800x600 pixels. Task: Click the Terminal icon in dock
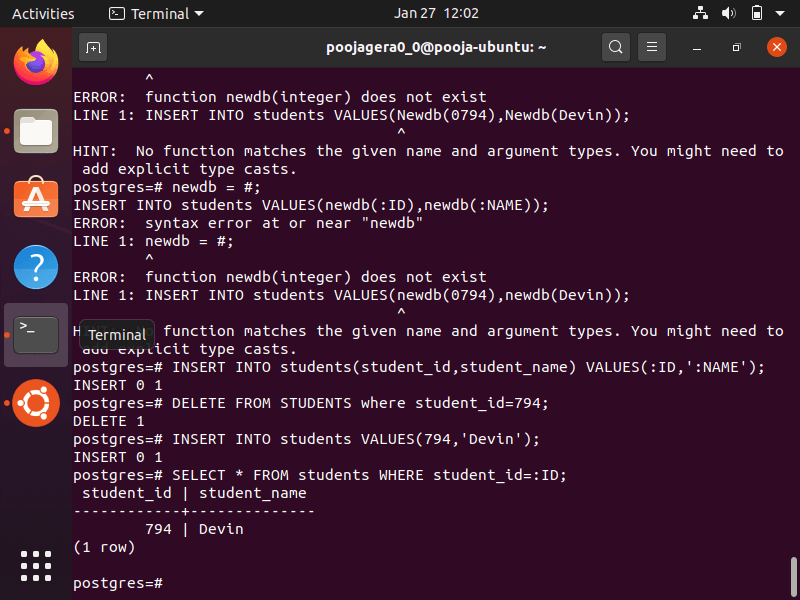point(35,333)
